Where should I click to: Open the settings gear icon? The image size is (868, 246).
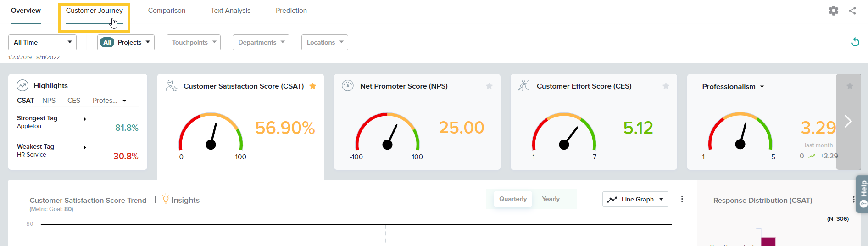pyautogui.click(x=833, y=11)
